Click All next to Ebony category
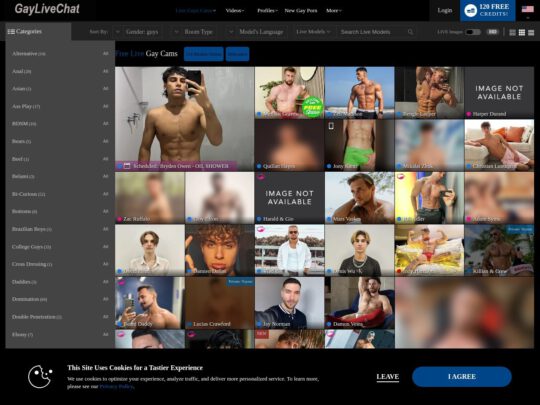 point(106,334)
